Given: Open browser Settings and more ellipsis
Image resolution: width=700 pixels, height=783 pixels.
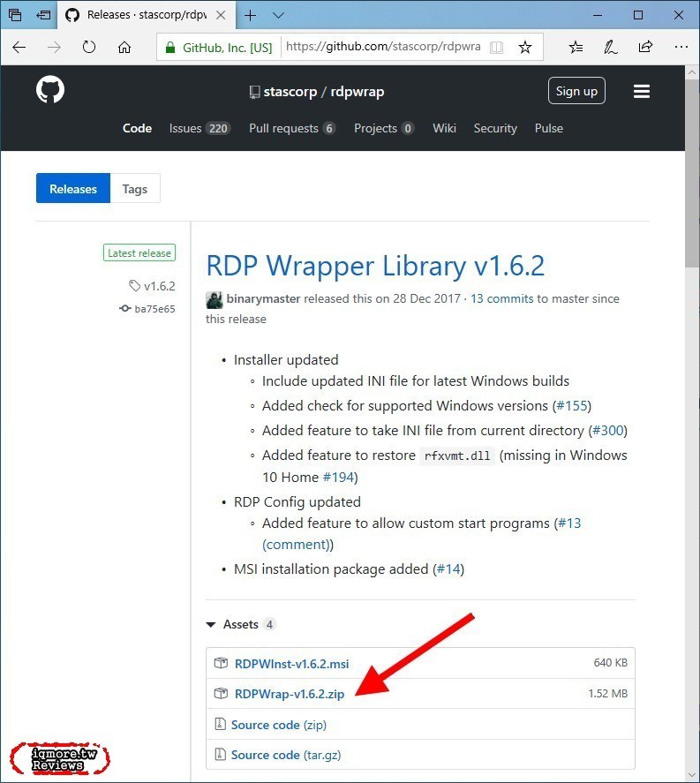Looking at the screenshot, I should point(681,47).
